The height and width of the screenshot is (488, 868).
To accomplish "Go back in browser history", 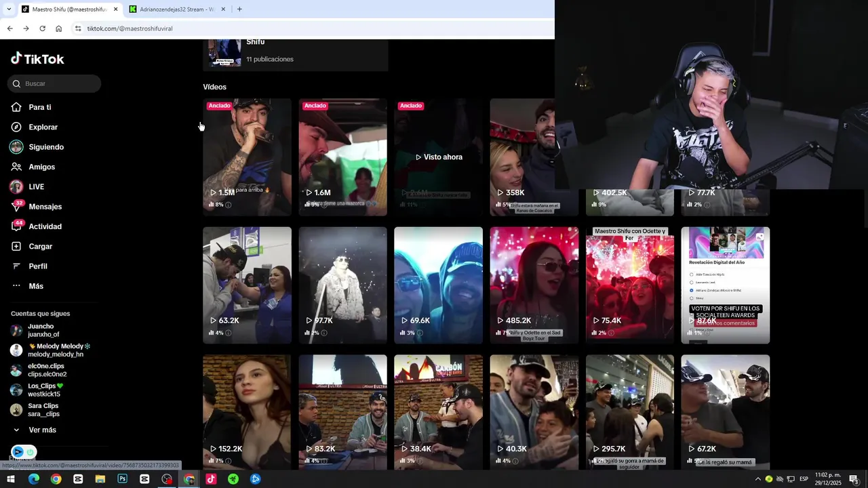I will pyautogui.click(x=9, y=28).
